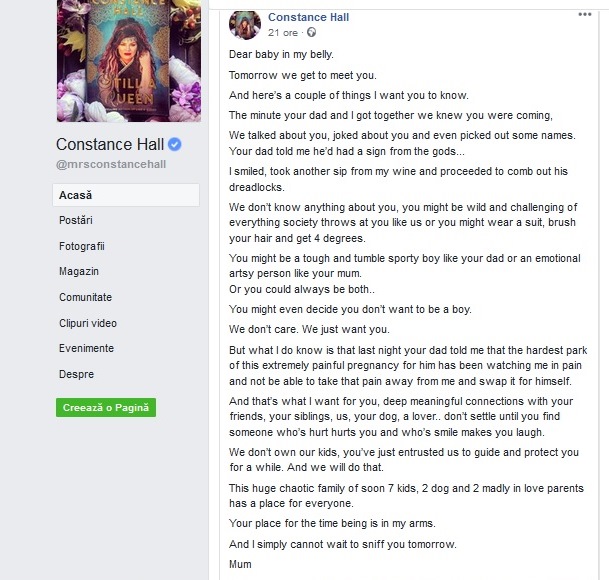Open the post options three-dot menu

tap(585, 14)
